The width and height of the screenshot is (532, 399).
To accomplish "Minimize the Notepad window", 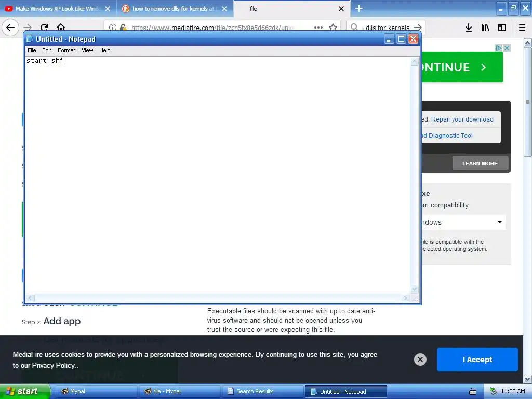I will pos(389,39).
